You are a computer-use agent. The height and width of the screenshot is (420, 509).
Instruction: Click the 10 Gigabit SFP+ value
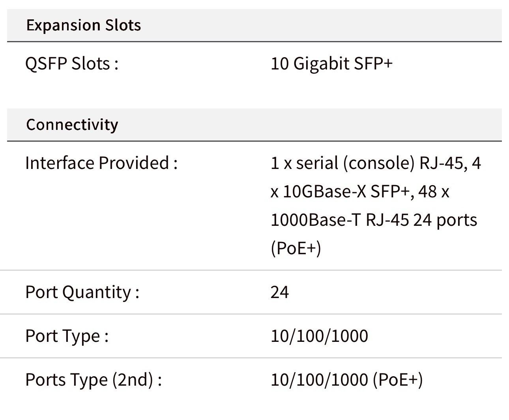pyautogui.click(x=331, y=64)
